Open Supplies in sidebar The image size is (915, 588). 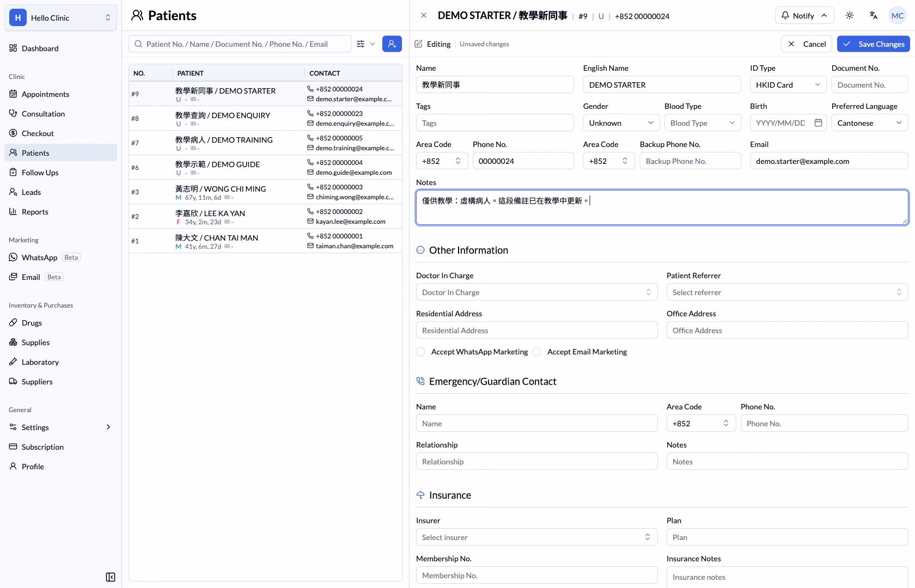[61, 342]
